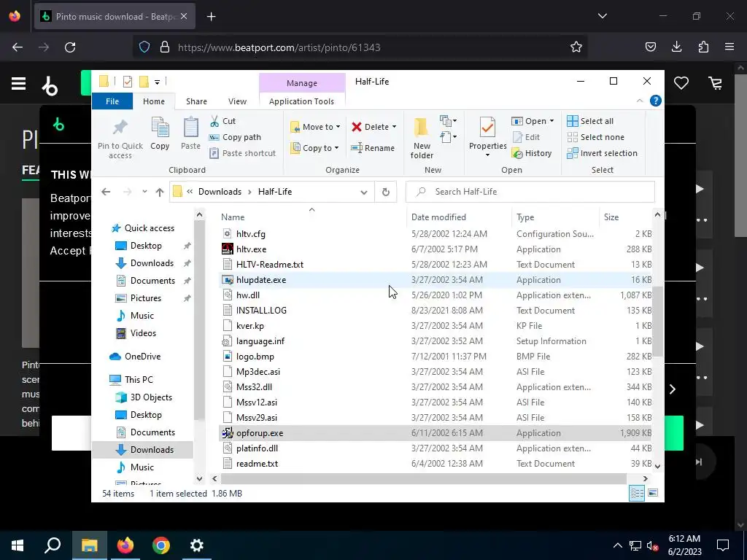Click Select all in ribbon
Viewport: 747px width, 560px height.
pos(590,121)
